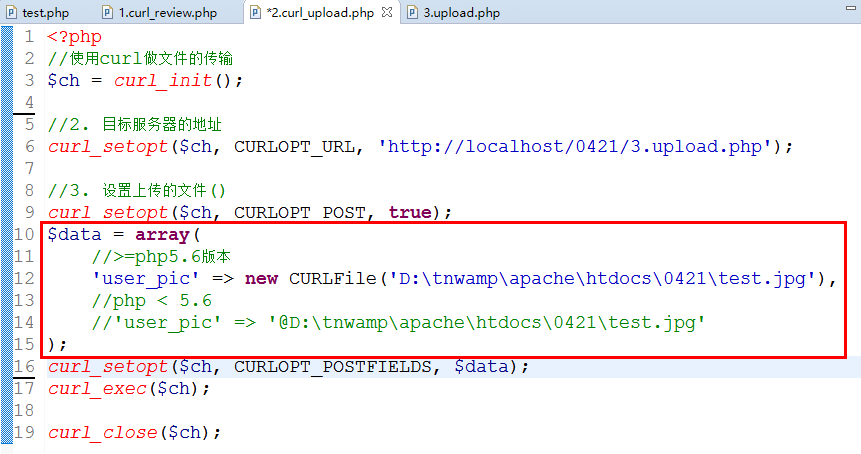This screenshot has width=861, height=454.
Task: Click the curl_close call on line 19
Action: [103, 433]
